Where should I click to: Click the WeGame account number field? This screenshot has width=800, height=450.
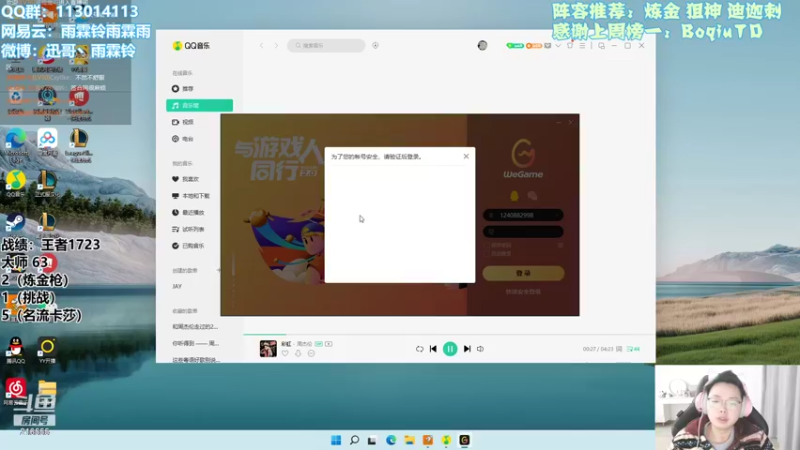coord(523,215)
